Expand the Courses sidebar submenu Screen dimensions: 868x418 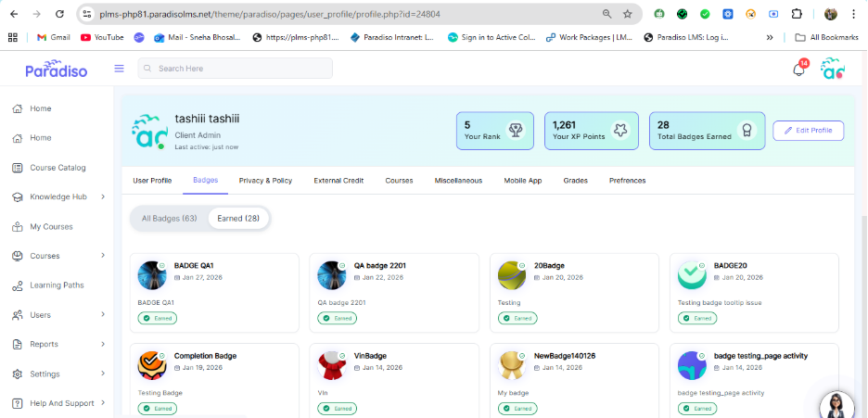click(102, 256)
